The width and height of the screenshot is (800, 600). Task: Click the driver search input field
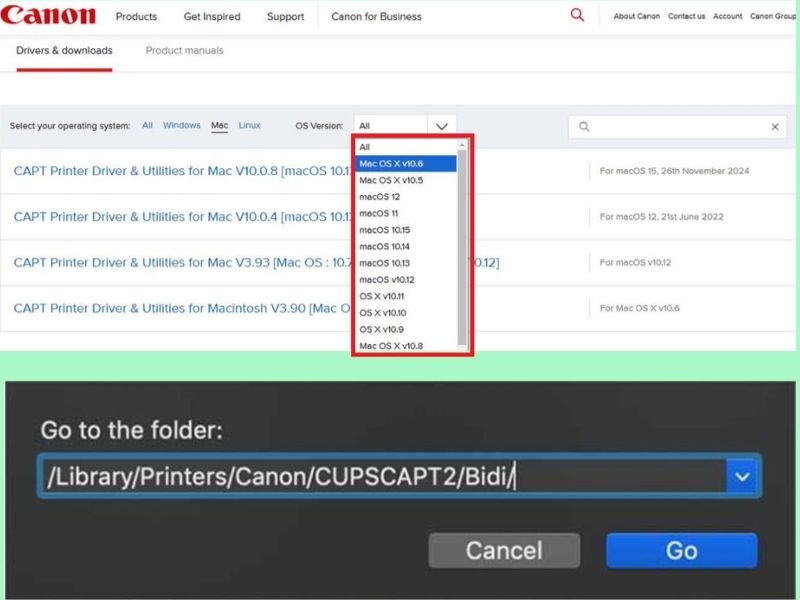click(x=678, y=127)
